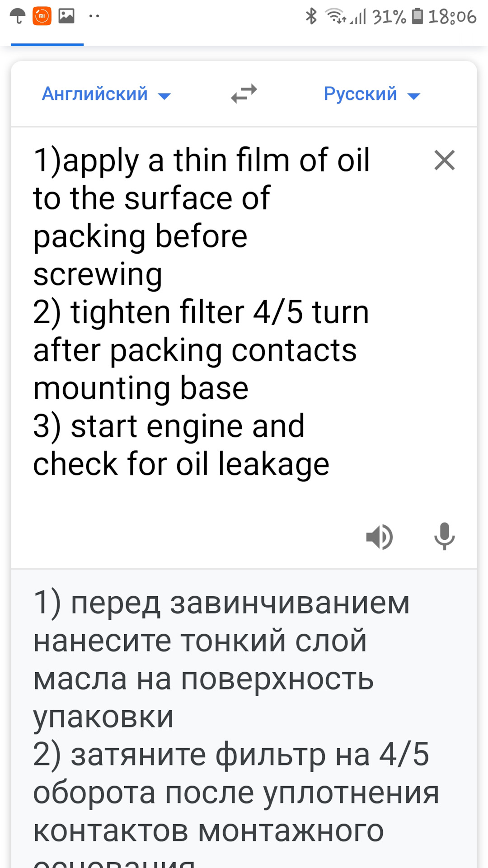Tap the arrow beside Русский
The width and height of the screenshot is (488, 868).
pos(413,96)
